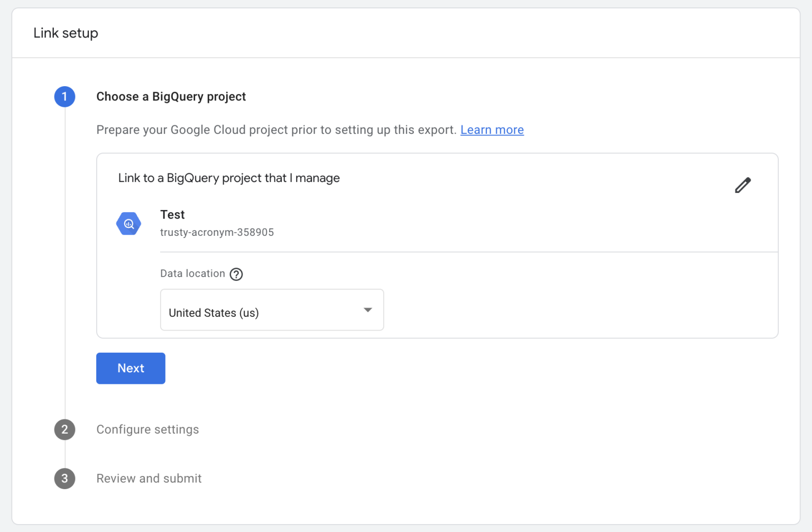This screenshot has width=812, height=532.
Task: Click the step 1 number circle
Action: tap(64, 97)
